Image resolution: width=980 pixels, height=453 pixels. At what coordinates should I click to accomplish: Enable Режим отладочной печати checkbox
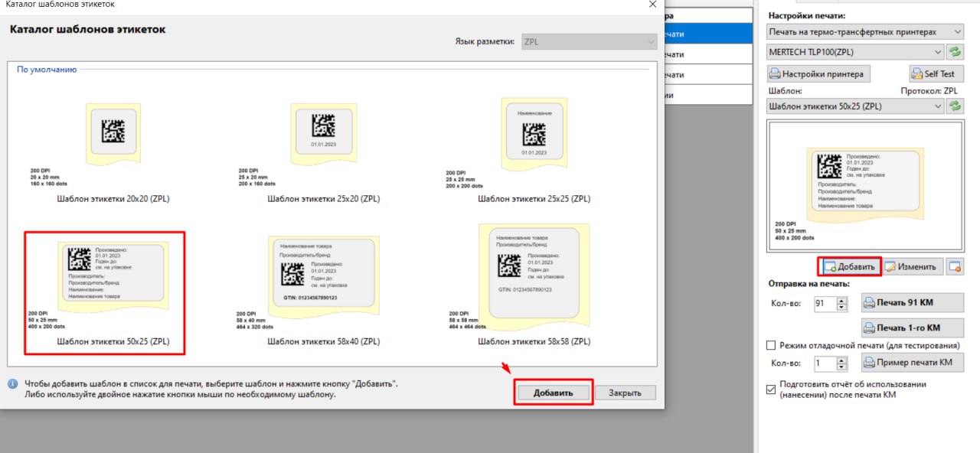[772, 346]
